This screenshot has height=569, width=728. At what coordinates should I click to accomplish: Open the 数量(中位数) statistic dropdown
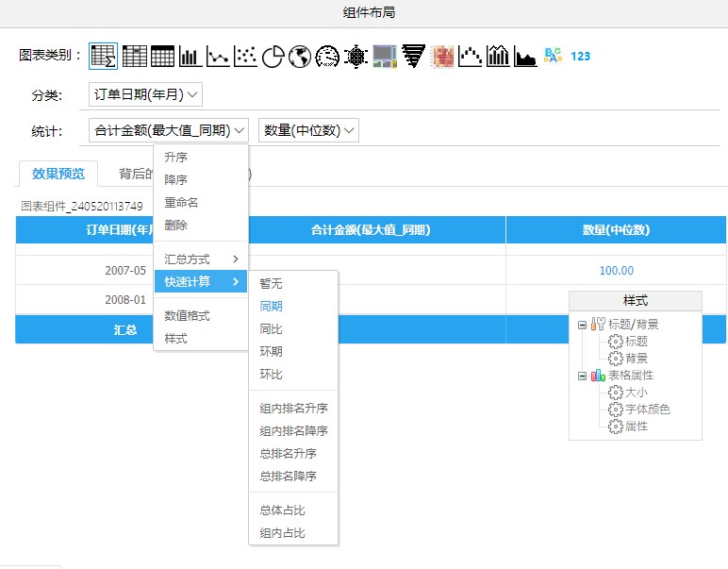308,130
